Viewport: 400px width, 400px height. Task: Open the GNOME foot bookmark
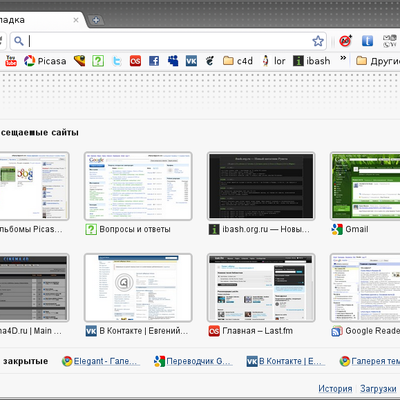pos(210,61)
